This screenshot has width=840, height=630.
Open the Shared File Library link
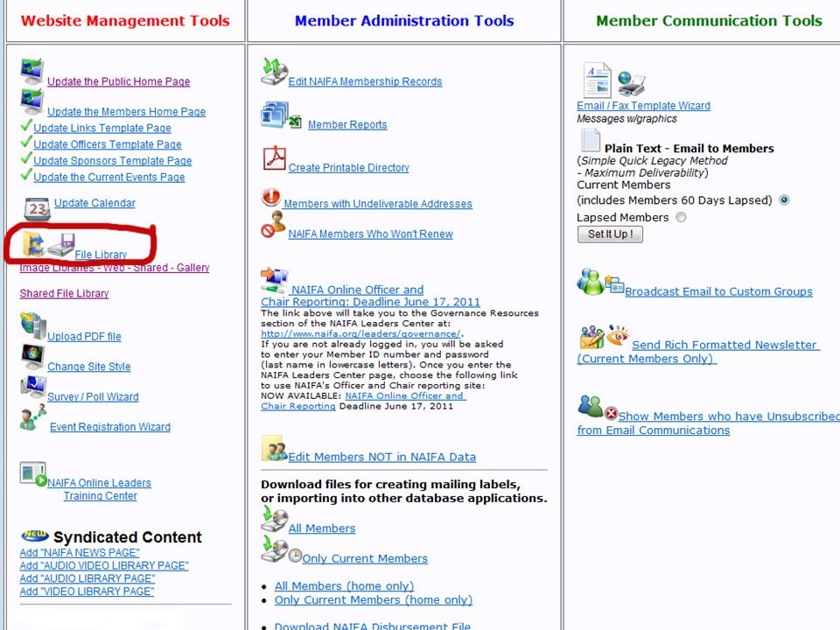(64, 294)
